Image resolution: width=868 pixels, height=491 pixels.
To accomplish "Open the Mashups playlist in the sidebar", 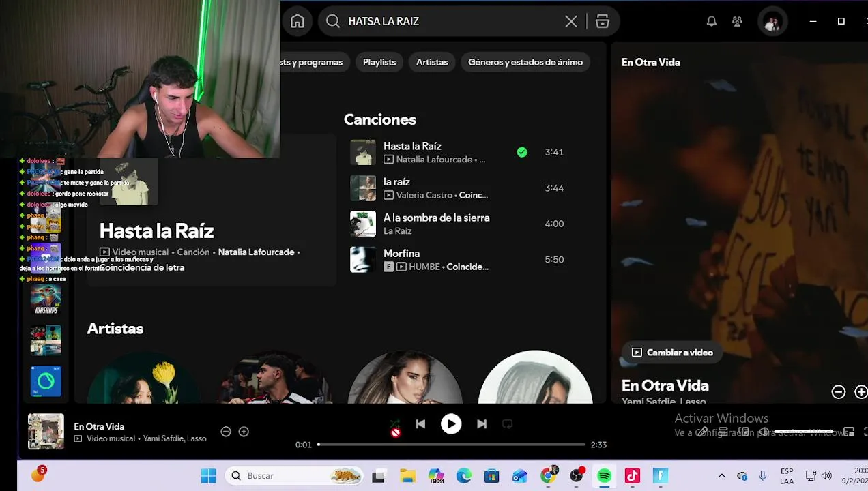I will (46, 299).
